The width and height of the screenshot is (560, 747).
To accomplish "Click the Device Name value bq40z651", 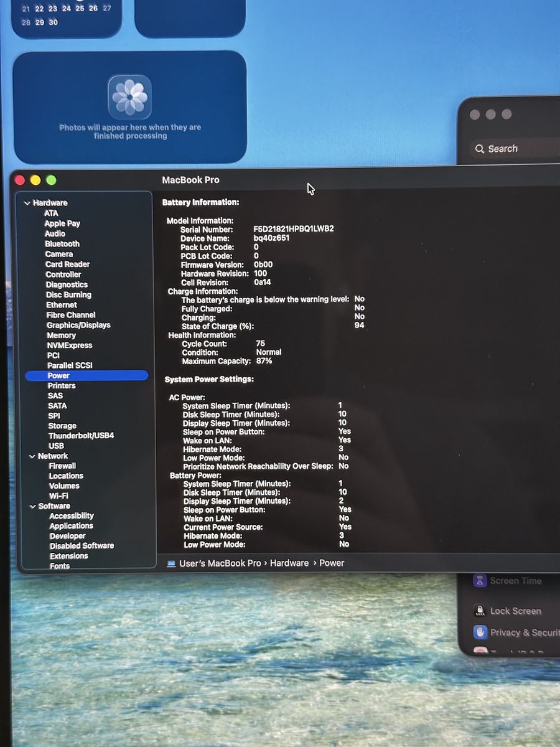I will pyautogui.click(x=271, y=238).
